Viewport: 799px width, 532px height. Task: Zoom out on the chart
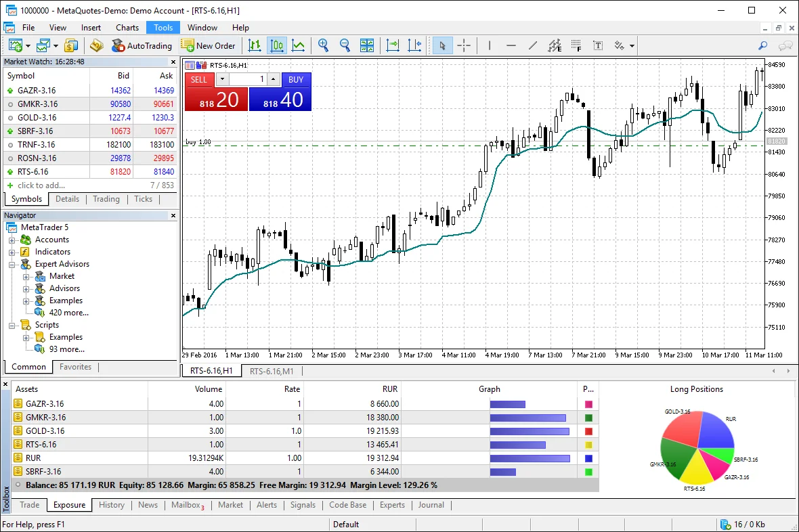coord(345,45)
